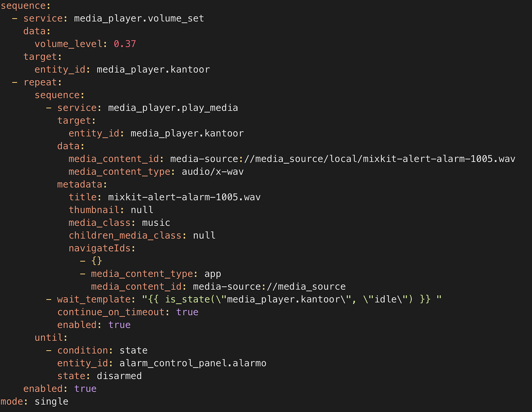
Task: Select the media_class music value
Action: tap(156, 222)
